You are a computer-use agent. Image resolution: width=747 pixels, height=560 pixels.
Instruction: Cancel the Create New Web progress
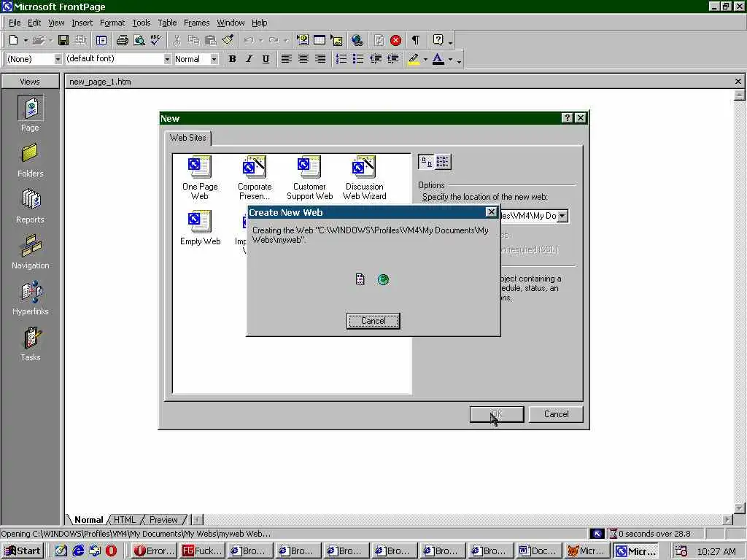pyautogui.click(x=373, y=321)
